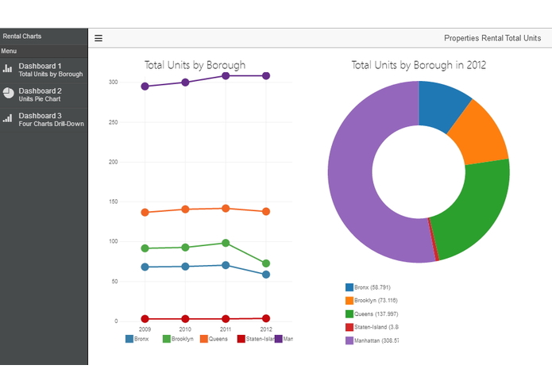Click the Brooklyn 2009 green data point

click(x=145, y=248)
